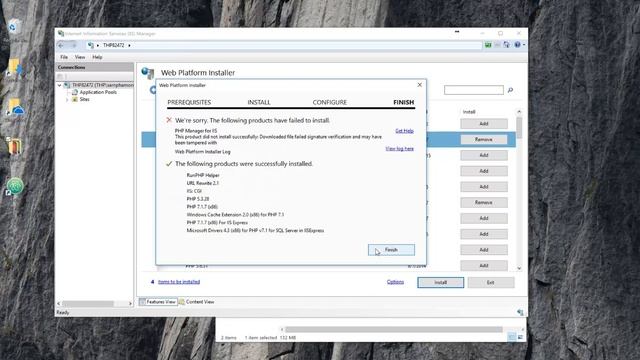This screenshot has height=360, width=640.
Task: Click the Application Pools node icon
Action: pyautogui.click(x=75, y=93)
